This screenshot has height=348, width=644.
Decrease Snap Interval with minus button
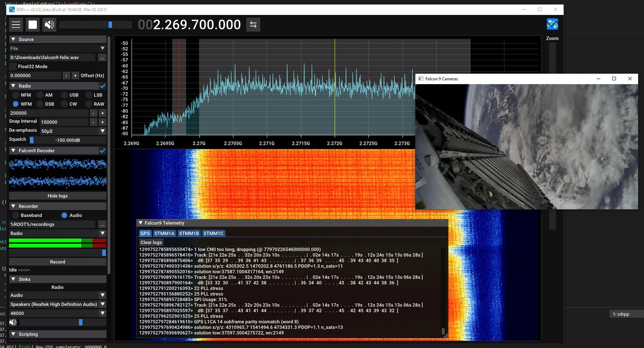click(93, 122)
